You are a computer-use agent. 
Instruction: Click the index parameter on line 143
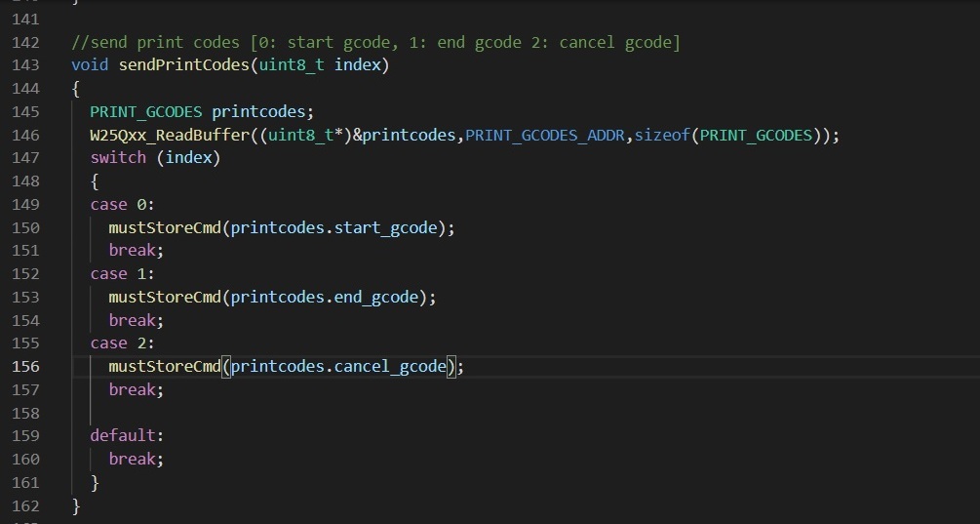tap(358, 65)
